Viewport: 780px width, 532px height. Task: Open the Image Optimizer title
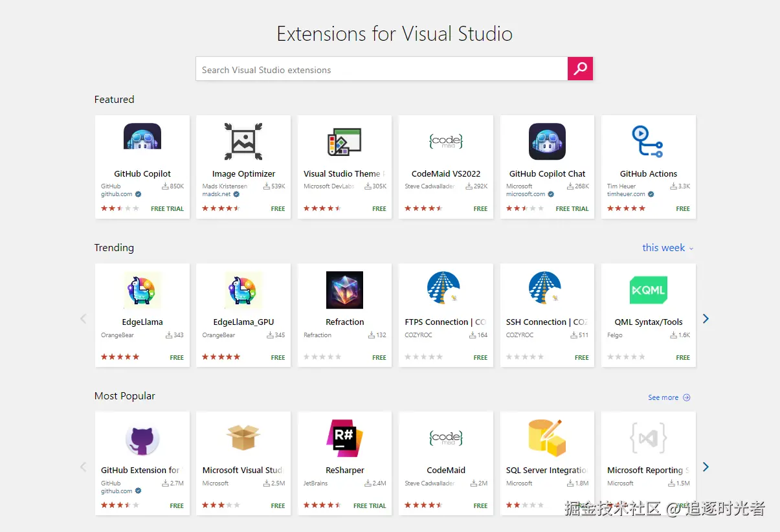click(x=243, y=173)
